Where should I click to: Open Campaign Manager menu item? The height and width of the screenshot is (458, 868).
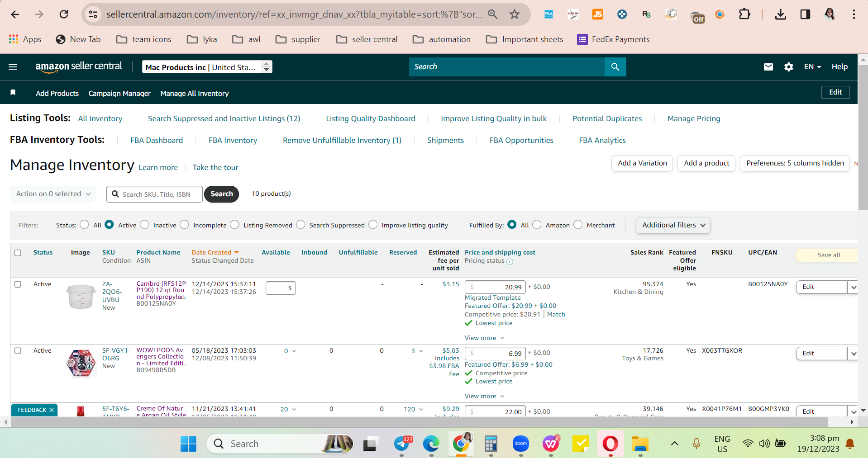click(x=119, y=93)
